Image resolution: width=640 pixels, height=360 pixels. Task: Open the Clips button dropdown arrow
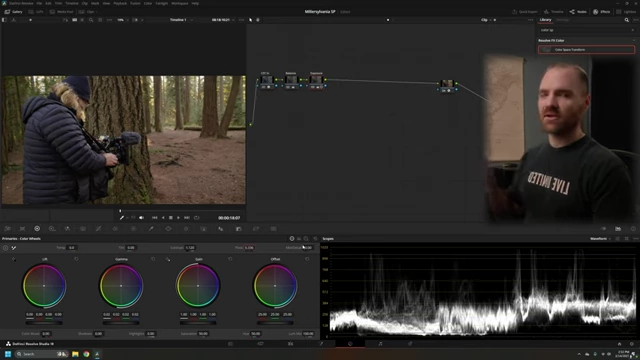pyautogui.click(x=97, y=12)
